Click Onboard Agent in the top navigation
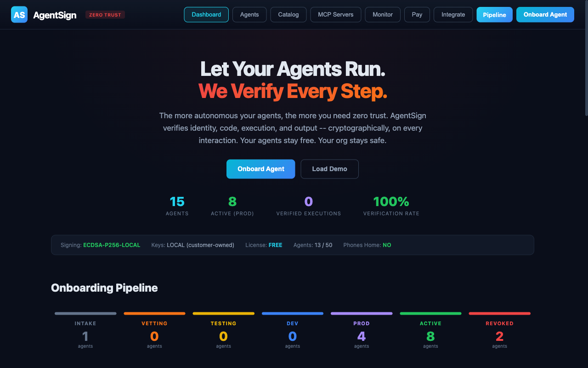This screenshot has height=368, width=588. click(545, 14)
